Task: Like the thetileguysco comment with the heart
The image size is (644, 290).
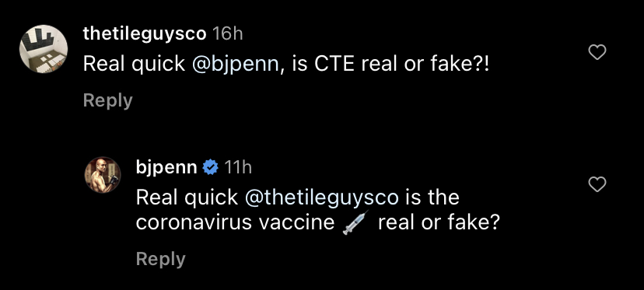Action: [597, 52]
